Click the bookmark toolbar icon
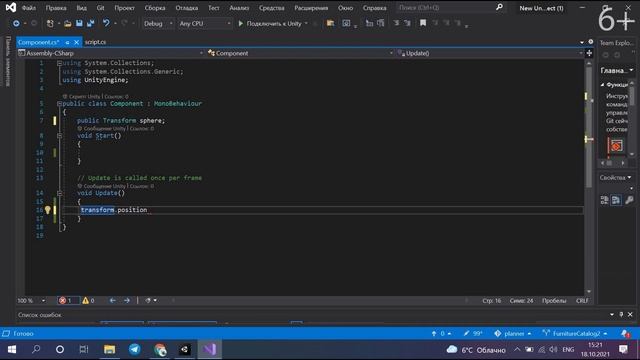Screen dimensions: 640x360 click(423, 23)
